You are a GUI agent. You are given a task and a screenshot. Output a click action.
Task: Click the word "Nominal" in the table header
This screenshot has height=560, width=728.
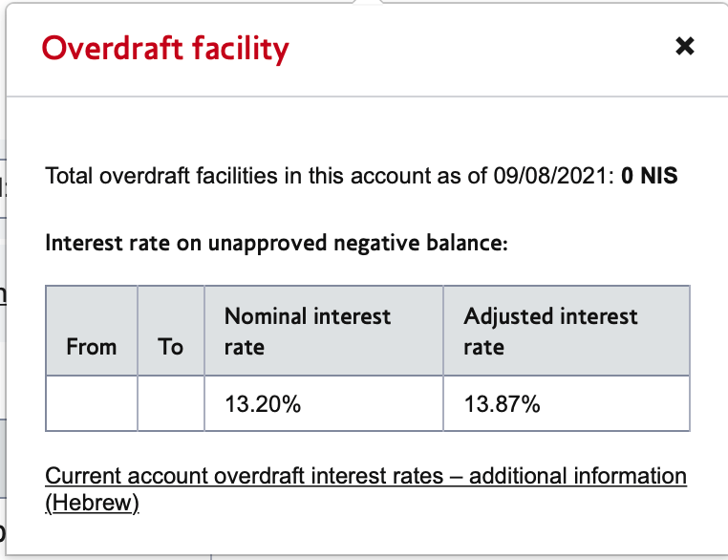[x=267, y=316]
